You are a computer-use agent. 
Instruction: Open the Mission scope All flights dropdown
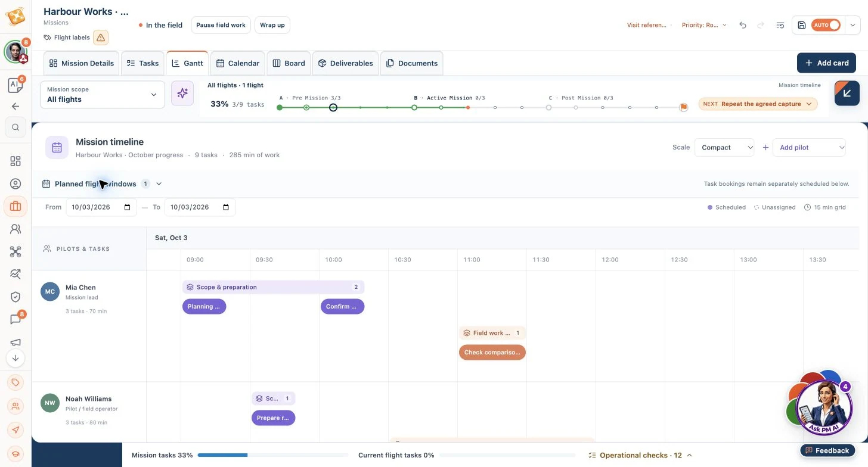[x=103, y=95]
